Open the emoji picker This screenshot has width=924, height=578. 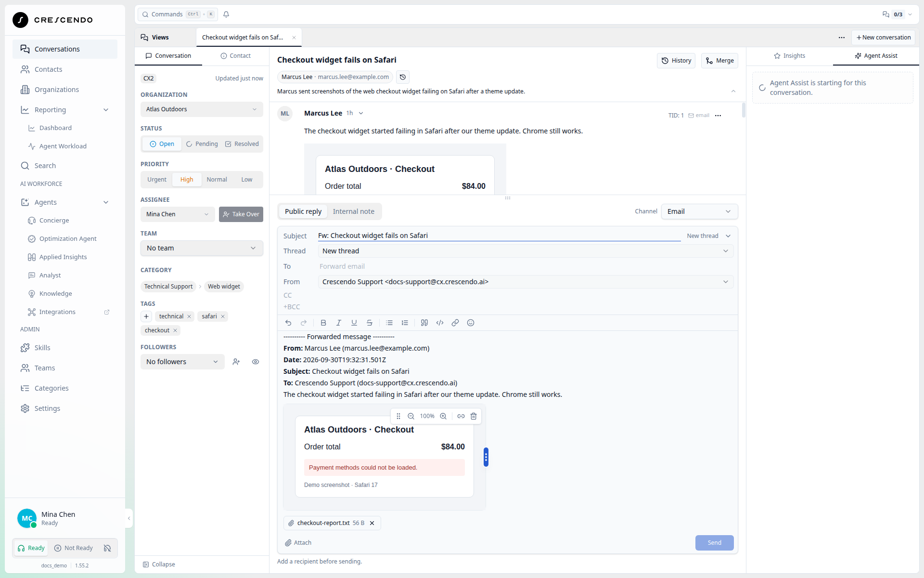[x=471, y=323]
